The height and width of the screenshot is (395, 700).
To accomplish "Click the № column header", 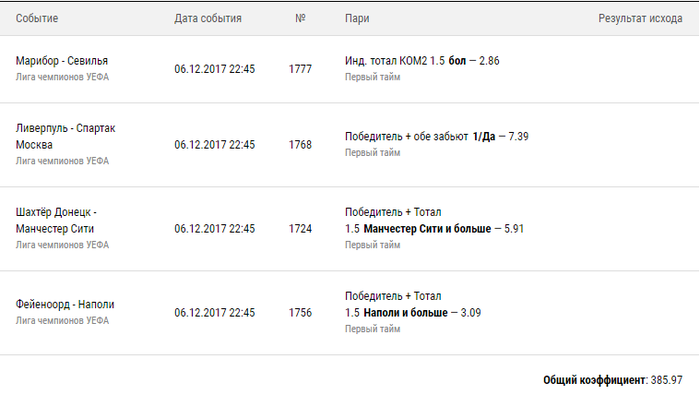I will click(300, 18).
